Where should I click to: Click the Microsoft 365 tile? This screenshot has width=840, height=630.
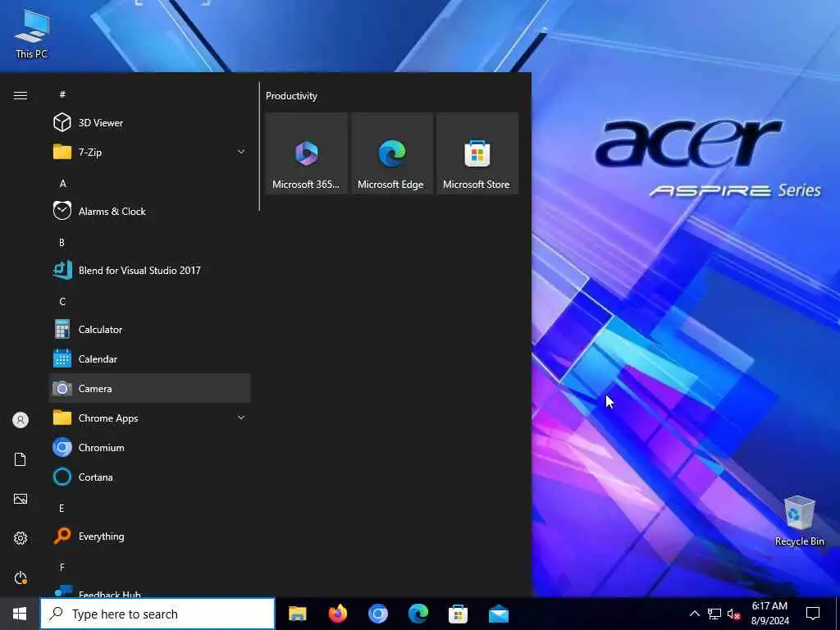(x=307, y=153)
